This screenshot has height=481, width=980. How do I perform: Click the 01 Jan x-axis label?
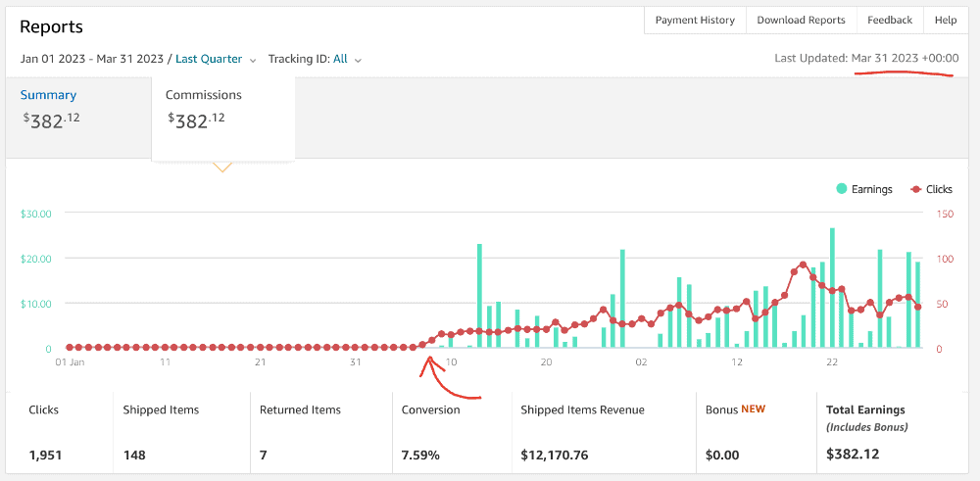pyautogui.click(x=70, y=362)
